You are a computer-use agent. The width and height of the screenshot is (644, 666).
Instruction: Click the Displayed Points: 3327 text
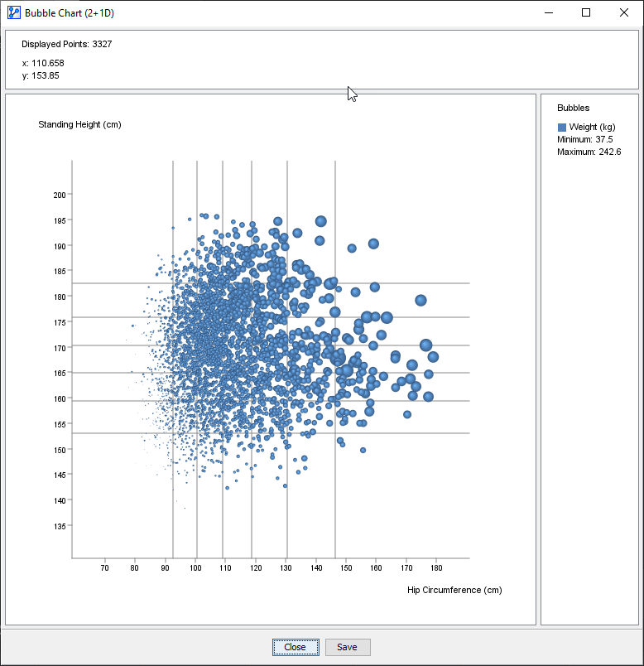(x=66, y=45)
